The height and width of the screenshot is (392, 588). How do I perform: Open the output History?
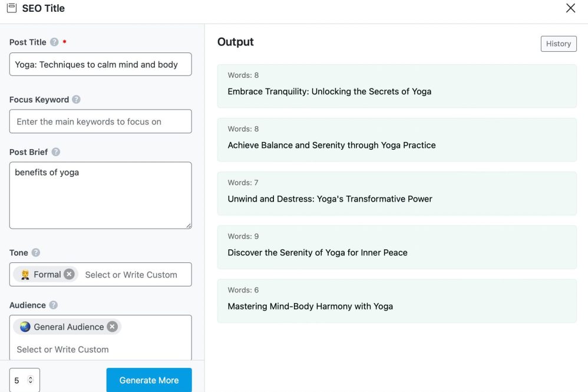tap(558, 44)
